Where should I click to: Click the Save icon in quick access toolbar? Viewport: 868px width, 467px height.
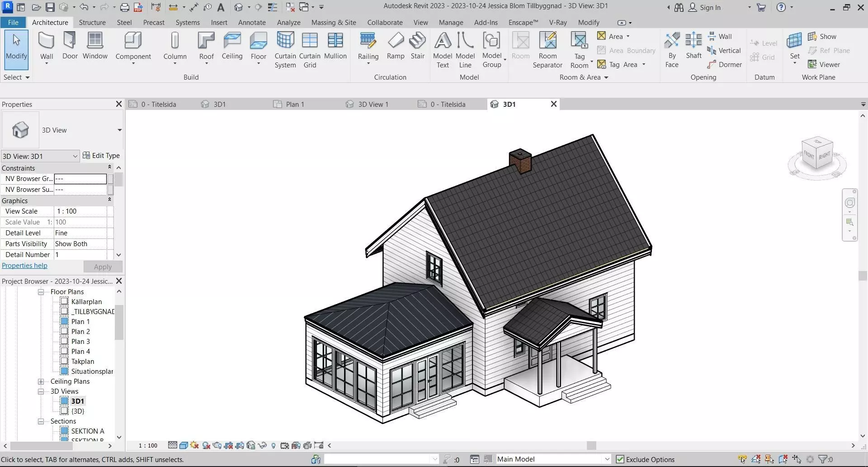(x=50, y=7)
